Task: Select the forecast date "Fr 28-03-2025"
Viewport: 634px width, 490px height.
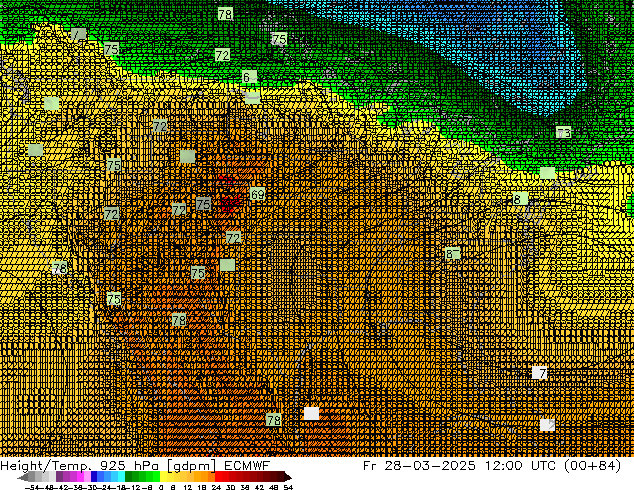Action: pos(419,466)
